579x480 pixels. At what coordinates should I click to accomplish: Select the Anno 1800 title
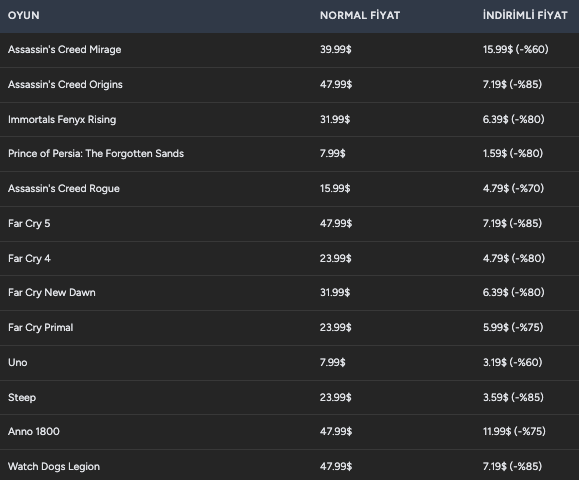[34, 432]
